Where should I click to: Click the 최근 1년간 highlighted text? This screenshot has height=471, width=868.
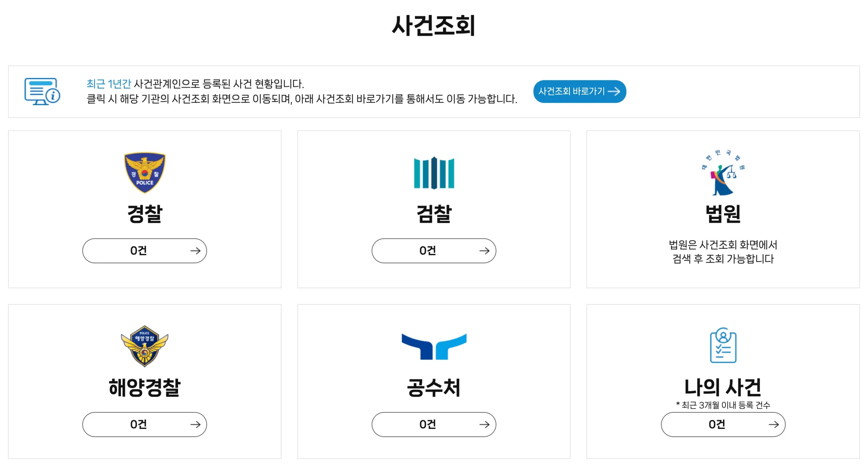(x=108, y=84)
